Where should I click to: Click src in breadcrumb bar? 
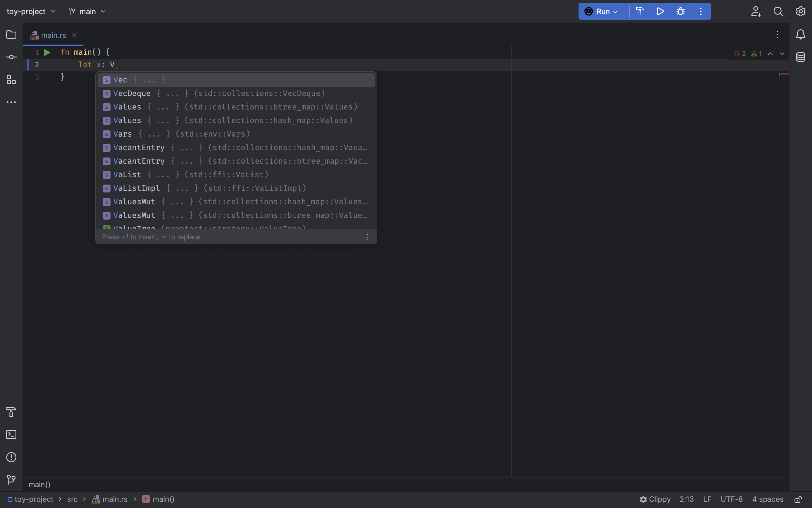[72, 499]
